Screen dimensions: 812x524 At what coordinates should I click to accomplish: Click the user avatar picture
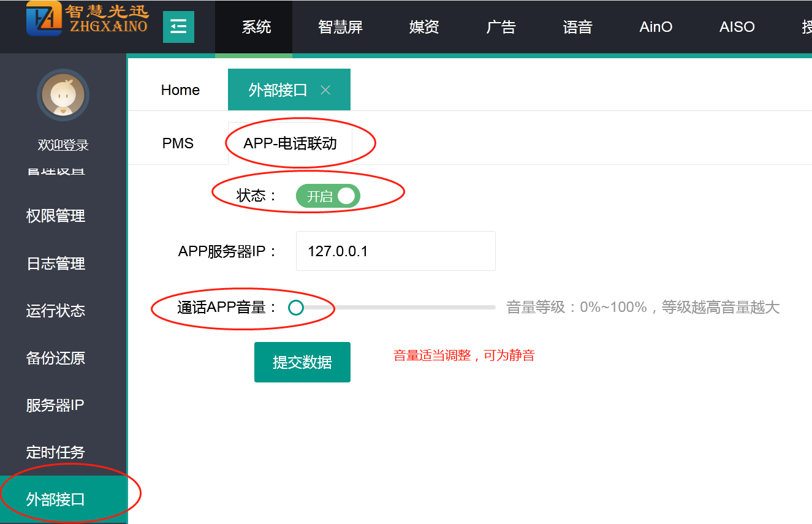pos(63,95)
